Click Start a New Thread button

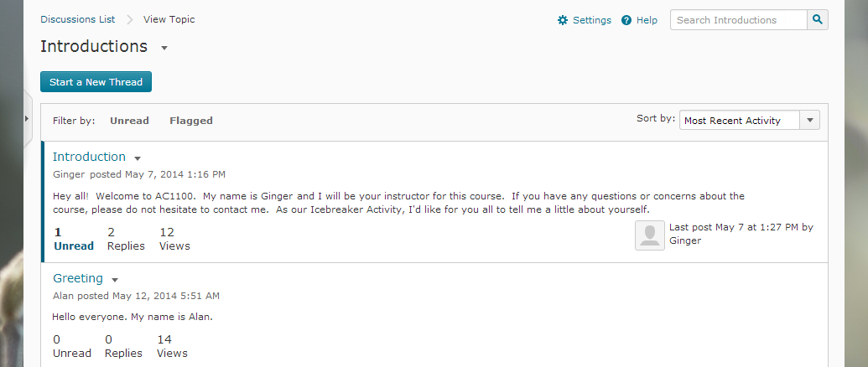(96, 82)
